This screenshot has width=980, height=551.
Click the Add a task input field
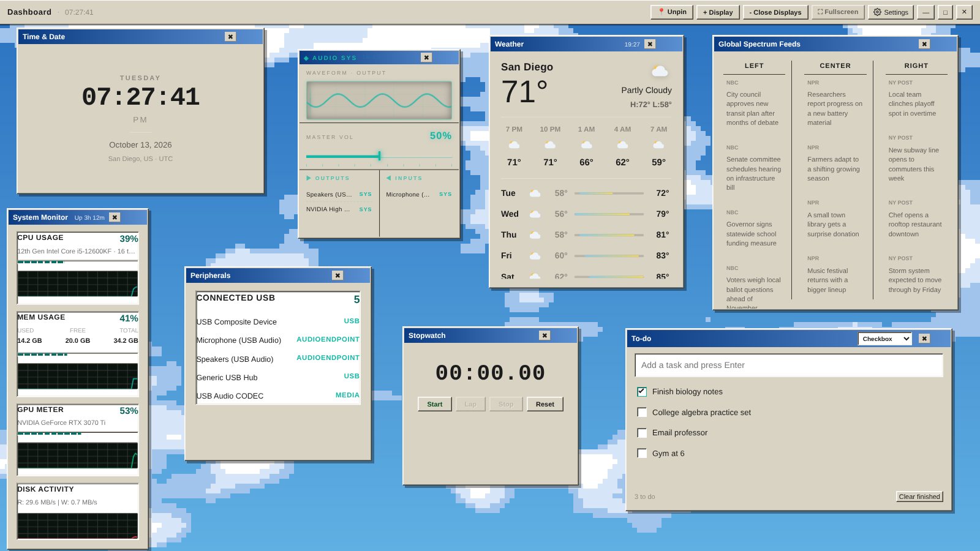coord(789,365)
